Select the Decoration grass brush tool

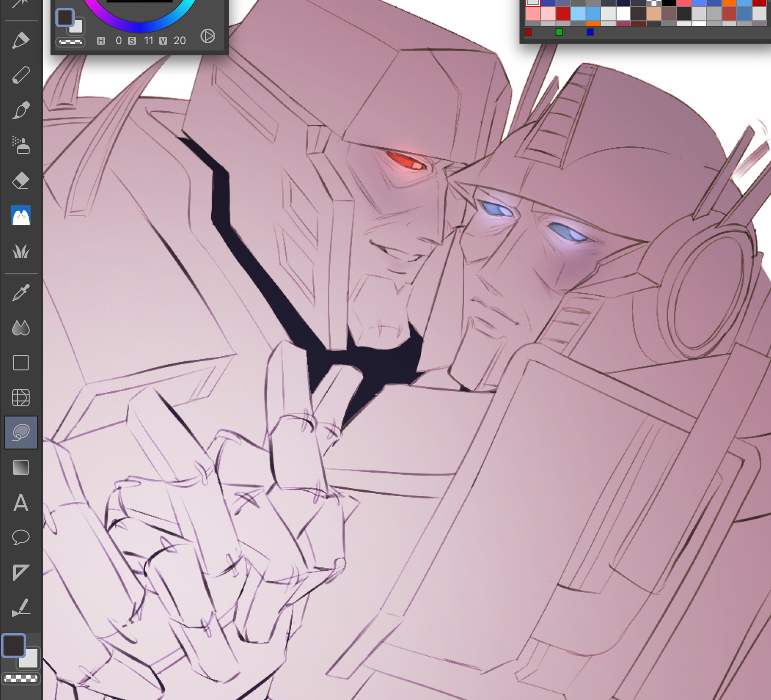20,251
